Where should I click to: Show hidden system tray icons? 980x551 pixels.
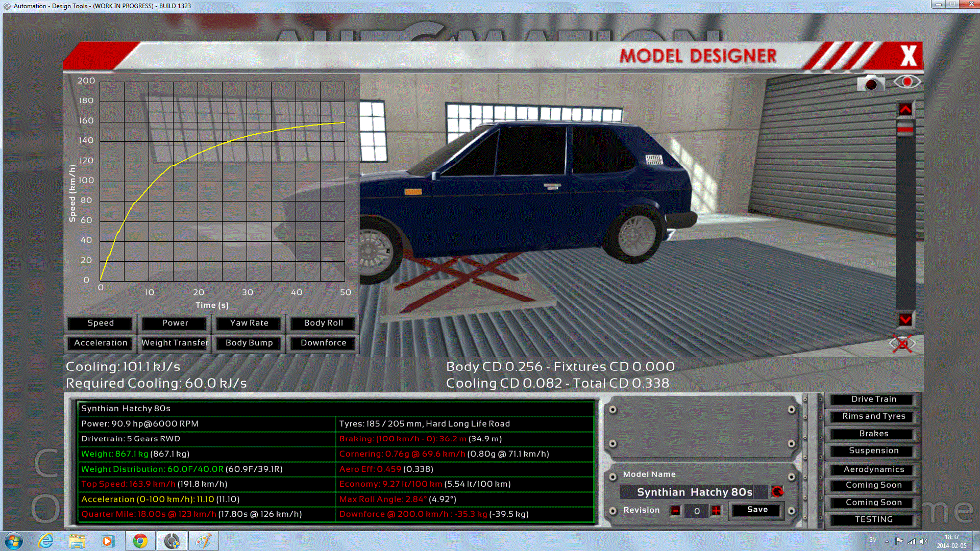coord(887,541)
